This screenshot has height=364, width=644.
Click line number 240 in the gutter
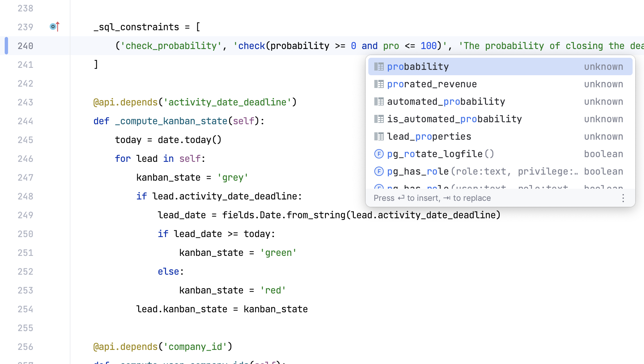pyautogui.click(x=25, y=46)
